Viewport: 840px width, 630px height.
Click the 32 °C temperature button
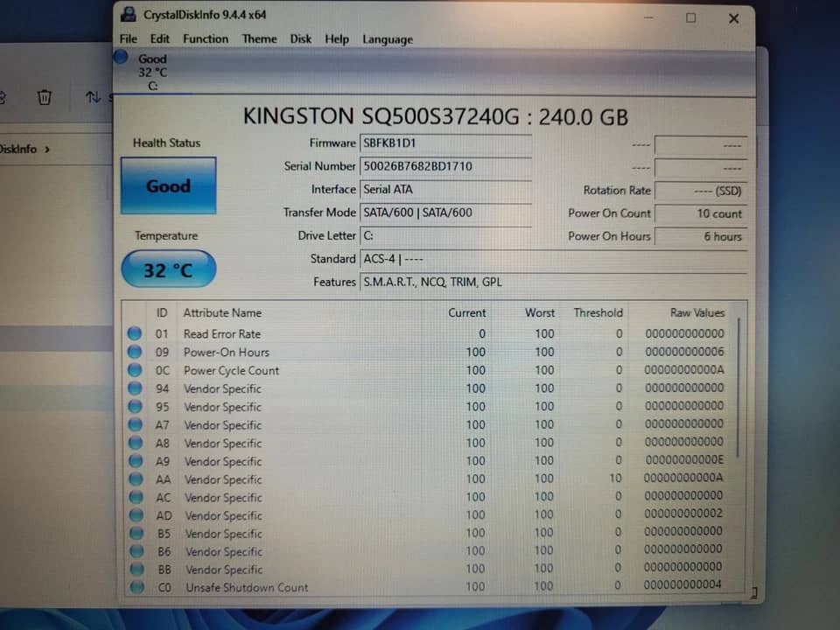tap(169, 269)
